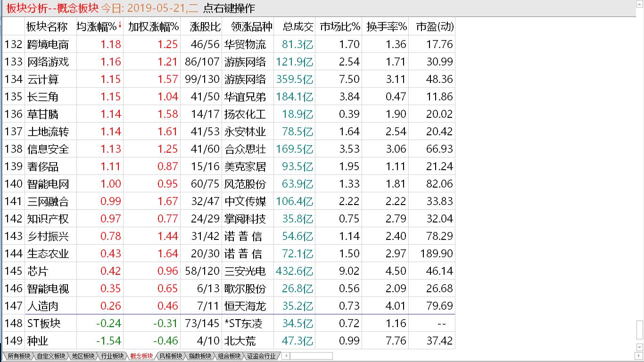Screen dimensions: 644x362
Task: Select the 种业 sector name
Action: click(x=38, y=341)
